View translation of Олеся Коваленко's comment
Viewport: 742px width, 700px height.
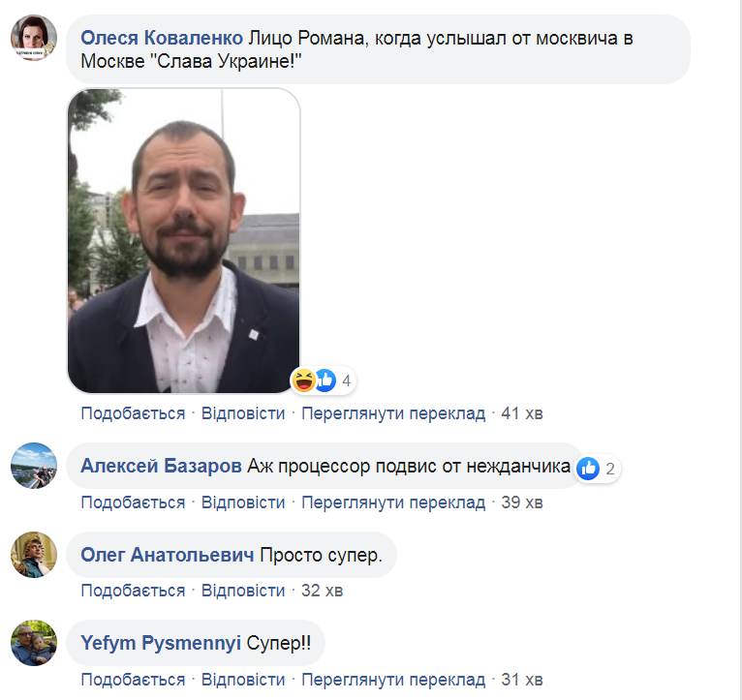(x=393, y=413)
